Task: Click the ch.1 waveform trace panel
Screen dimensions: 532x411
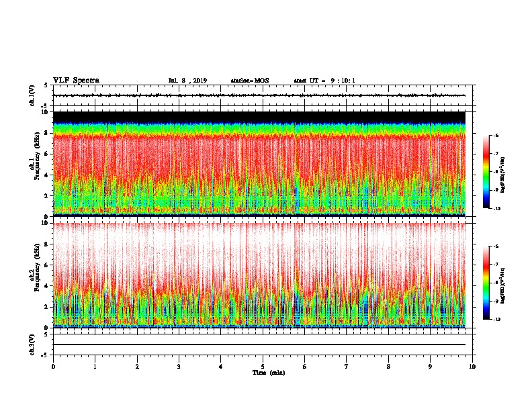Action: click(263, 95)
